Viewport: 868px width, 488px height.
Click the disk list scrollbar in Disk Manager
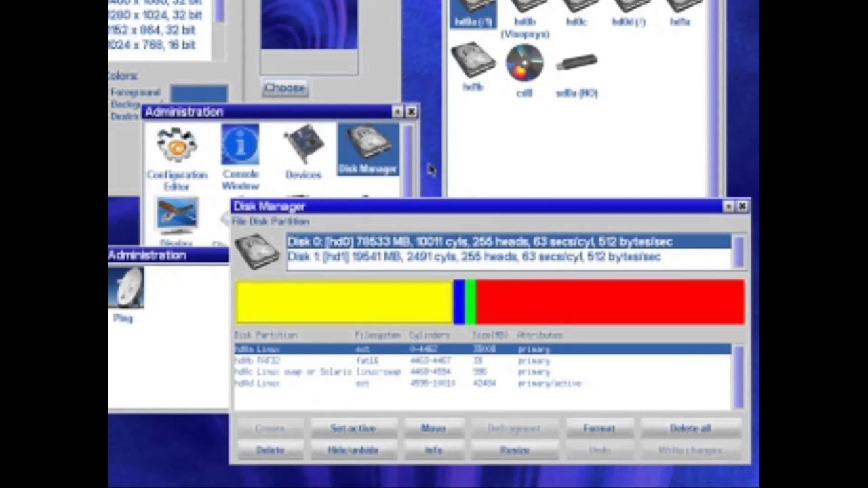point(738,251)
